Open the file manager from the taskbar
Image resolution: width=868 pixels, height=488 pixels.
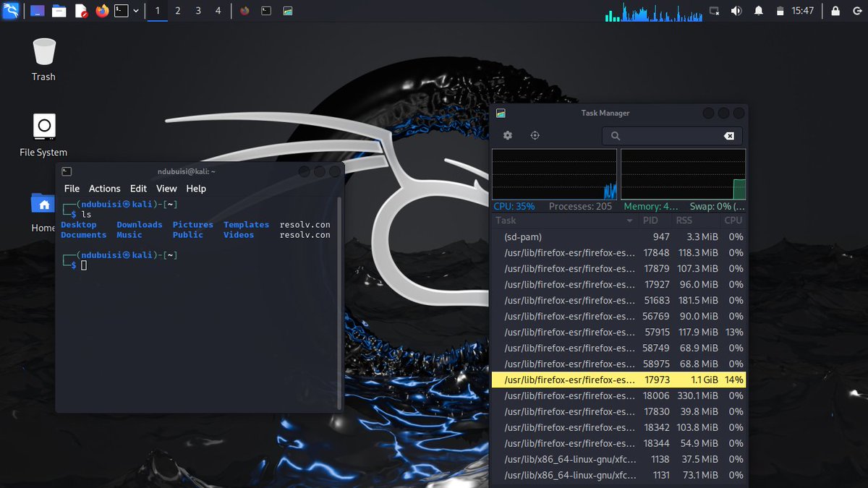[59, 10]
